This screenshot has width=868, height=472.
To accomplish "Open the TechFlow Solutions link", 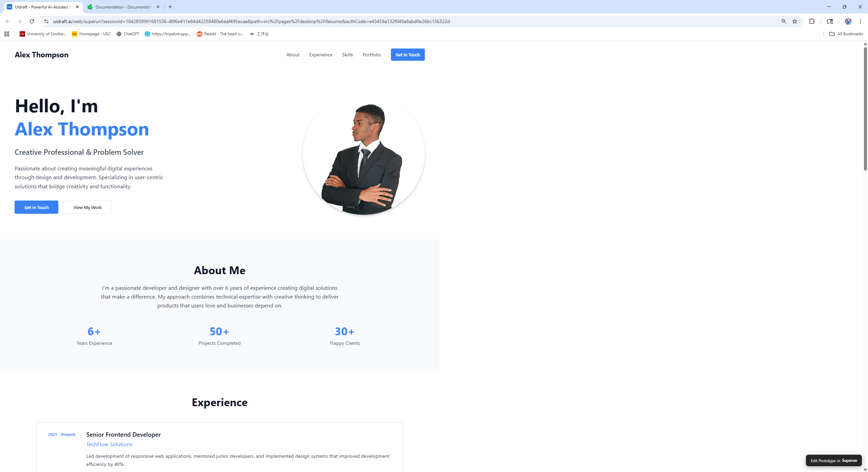I will click(109, 444).
